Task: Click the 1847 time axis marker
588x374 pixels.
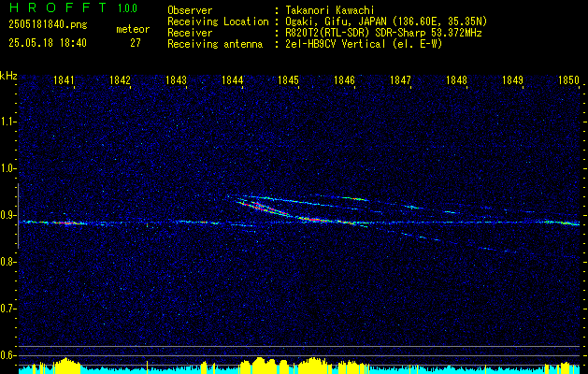Action: (400, 79)
